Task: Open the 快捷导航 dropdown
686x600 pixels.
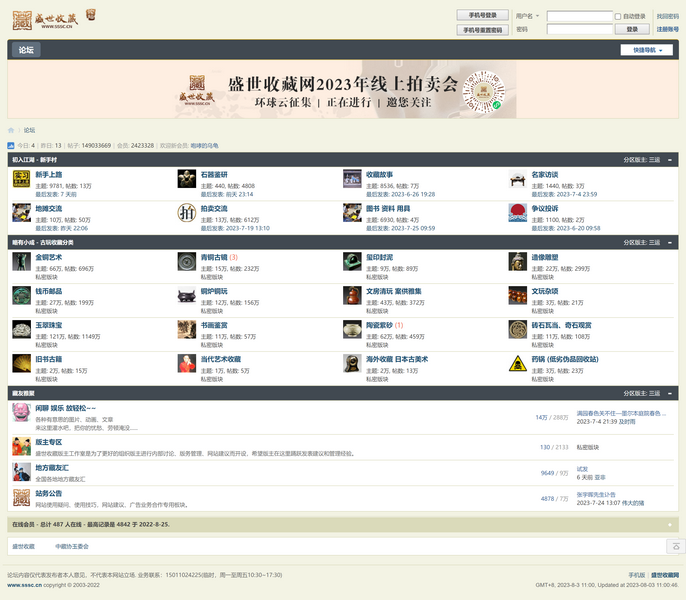Action: point(646,50)
